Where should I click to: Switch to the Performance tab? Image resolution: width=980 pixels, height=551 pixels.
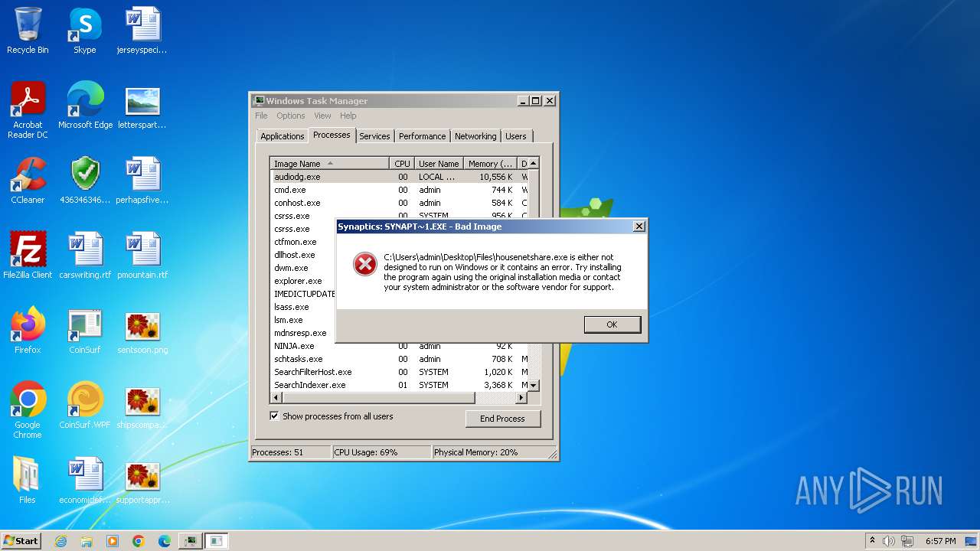422,136
